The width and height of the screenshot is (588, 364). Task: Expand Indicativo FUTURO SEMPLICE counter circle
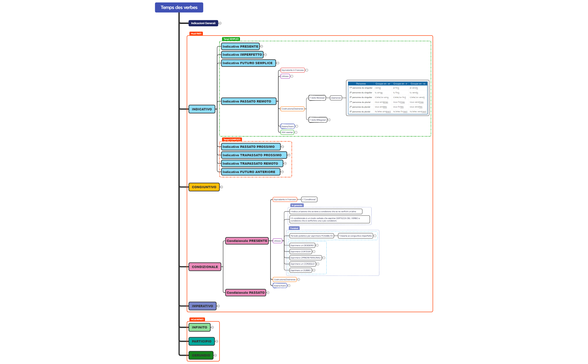pos(278,63)
